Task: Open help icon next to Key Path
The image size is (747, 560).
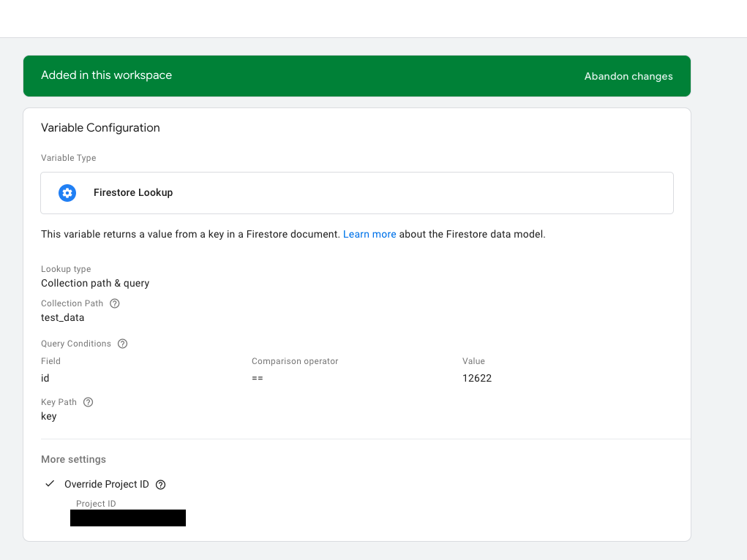Action: pos(88,402)
